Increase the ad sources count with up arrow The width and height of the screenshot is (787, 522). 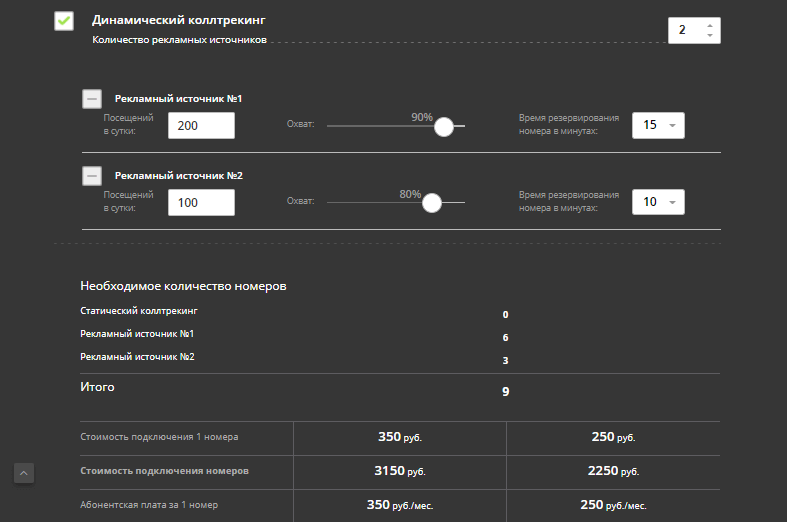coord(709,25)
